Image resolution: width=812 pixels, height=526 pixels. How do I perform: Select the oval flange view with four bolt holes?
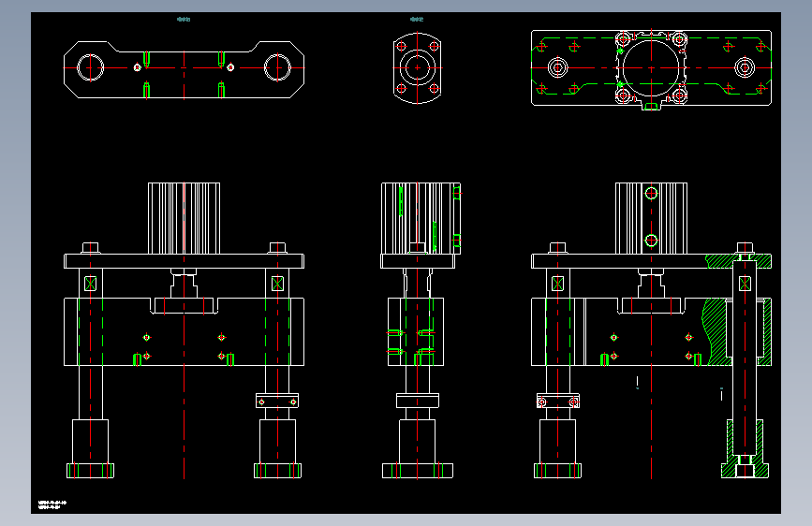click(418, 67)
